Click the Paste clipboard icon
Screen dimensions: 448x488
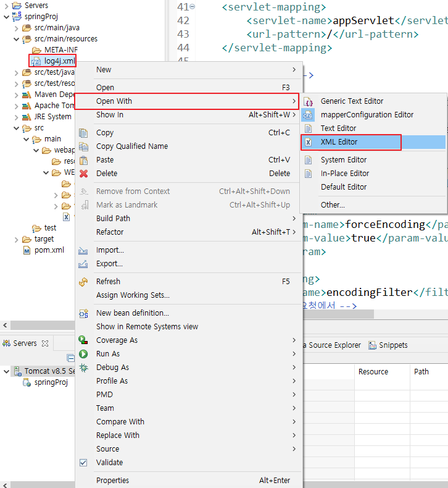(83, 160)
